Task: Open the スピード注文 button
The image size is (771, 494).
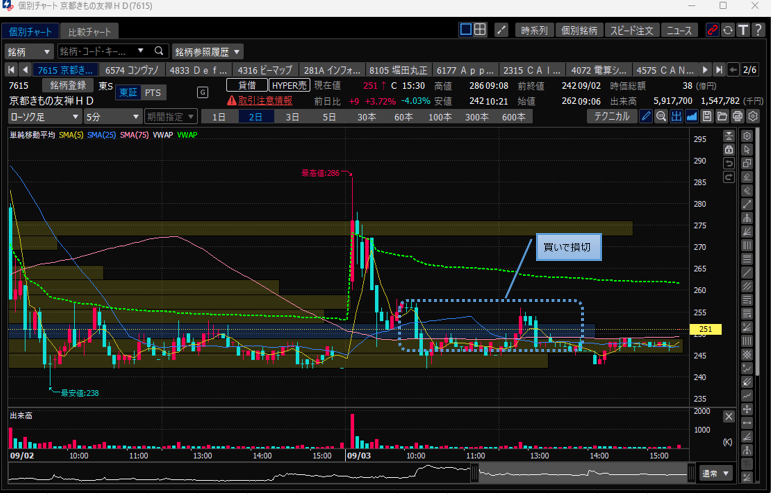Action: coord(632,31)
